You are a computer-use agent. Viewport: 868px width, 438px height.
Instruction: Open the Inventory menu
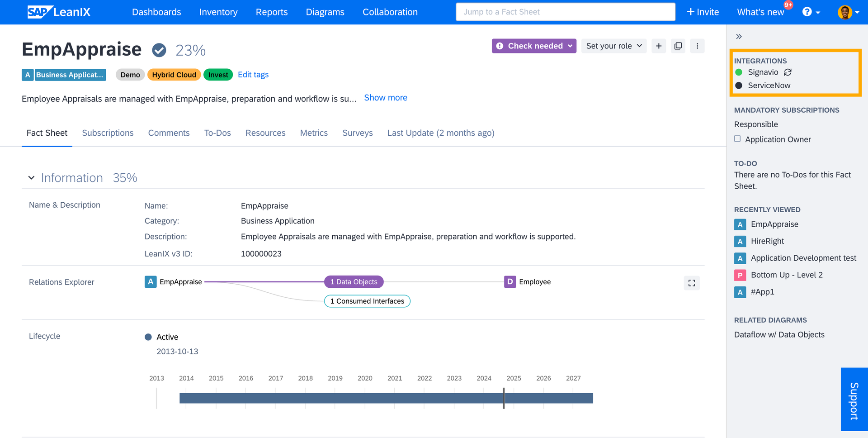pyautogui.click(x=218, y=12)
